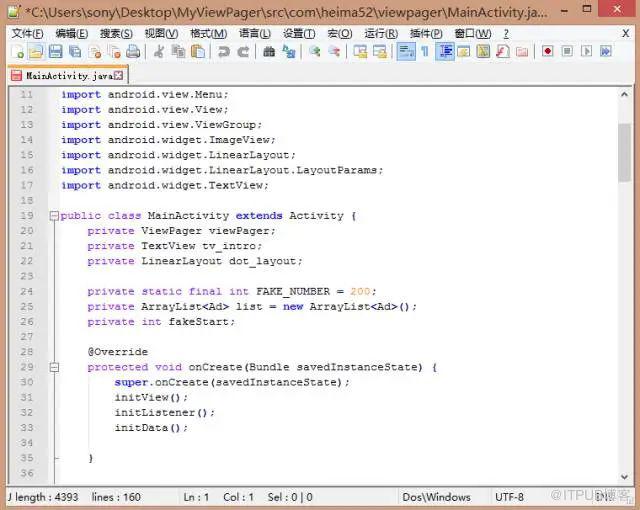Collapse the MainActivity class fold marker

pyautogui.click(x=54, y=216)
